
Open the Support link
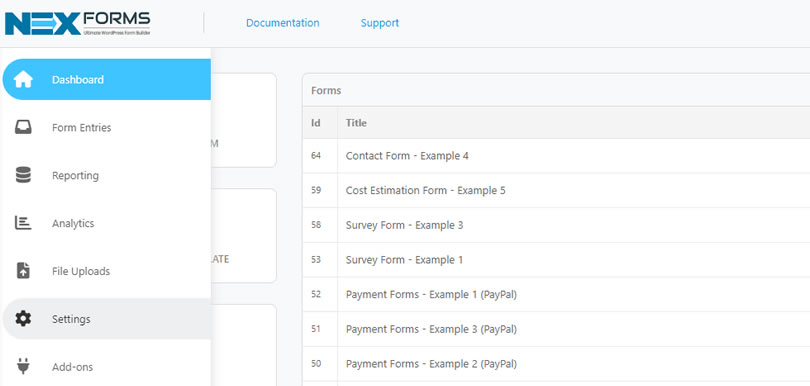[x=380, y=23]
